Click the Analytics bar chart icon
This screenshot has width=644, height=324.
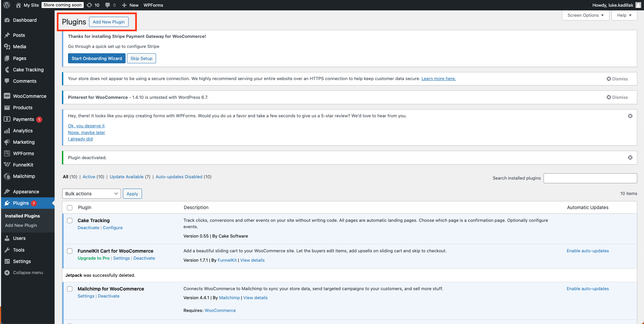pyautogui.click(x=7, y=131)
